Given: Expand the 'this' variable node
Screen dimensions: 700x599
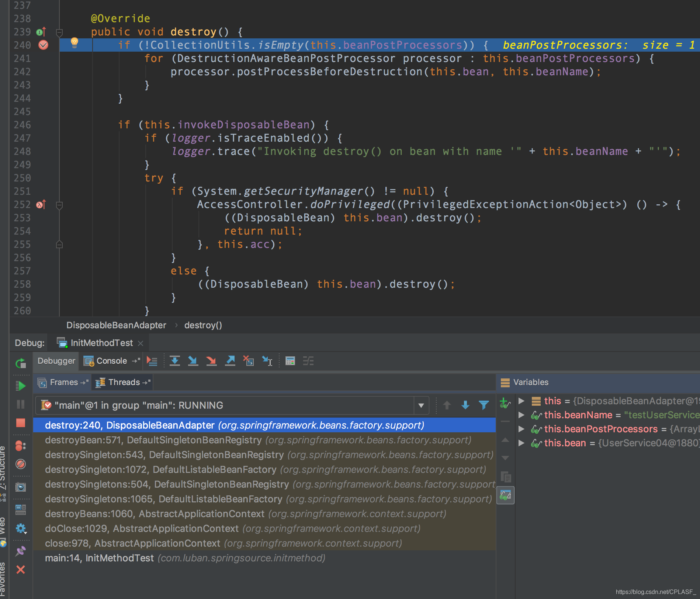Looking at the screenshot, I should tap(521, 401).
